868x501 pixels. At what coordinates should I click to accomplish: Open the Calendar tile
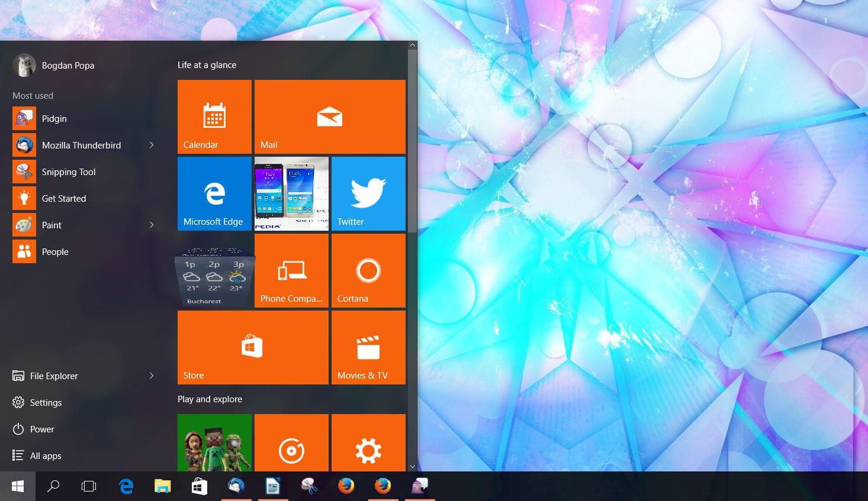point(214,116)
